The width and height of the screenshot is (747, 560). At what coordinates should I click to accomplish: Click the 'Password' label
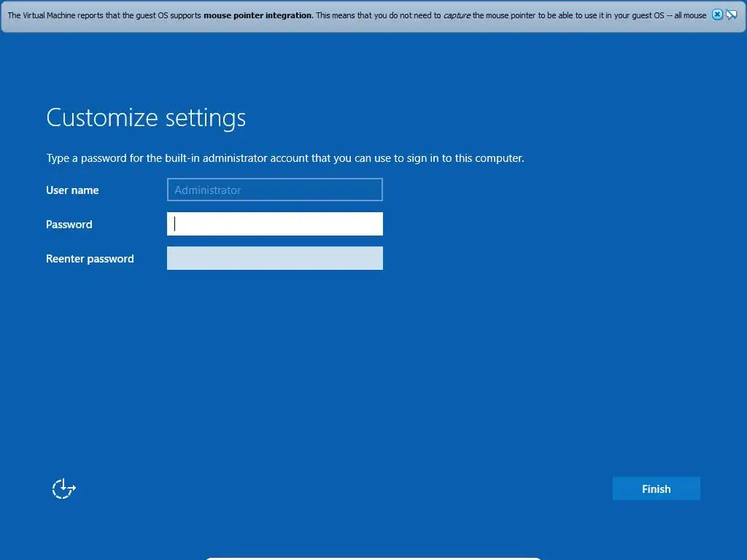pos(69,225)
